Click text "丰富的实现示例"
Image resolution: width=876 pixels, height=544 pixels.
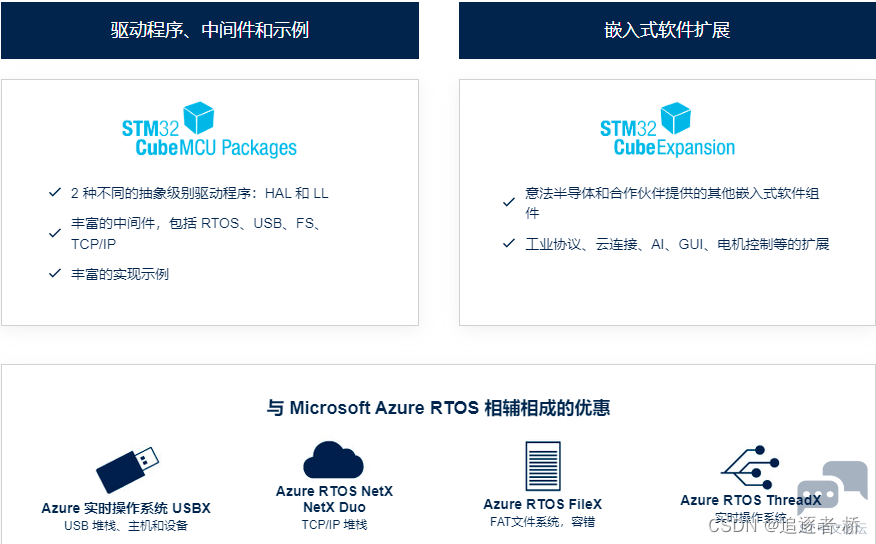click(x=120, y=274)
